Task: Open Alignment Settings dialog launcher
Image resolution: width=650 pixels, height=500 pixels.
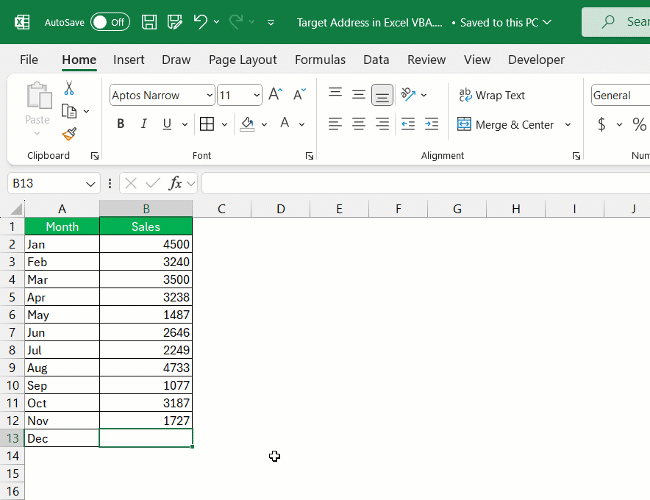Action: pyautogui.click(x=576, y=156)
